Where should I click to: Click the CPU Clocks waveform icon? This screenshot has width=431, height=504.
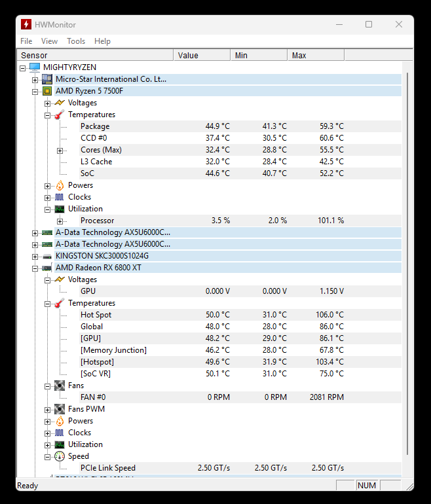pos(60,197)
